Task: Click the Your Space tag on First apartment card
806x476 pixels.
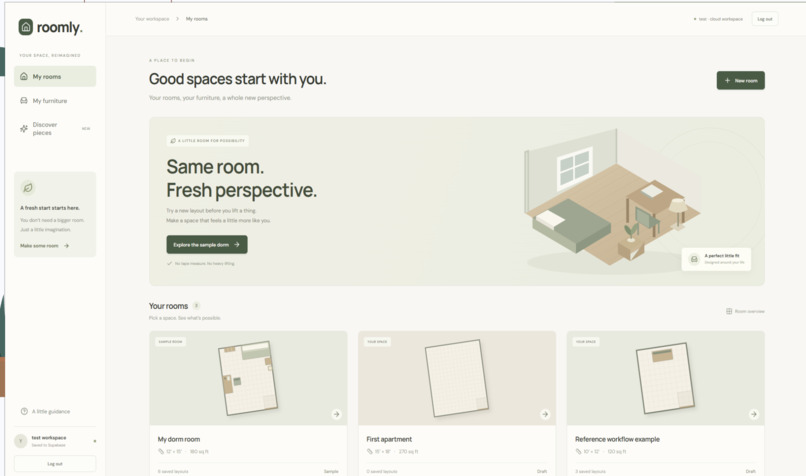Action: 377,341
